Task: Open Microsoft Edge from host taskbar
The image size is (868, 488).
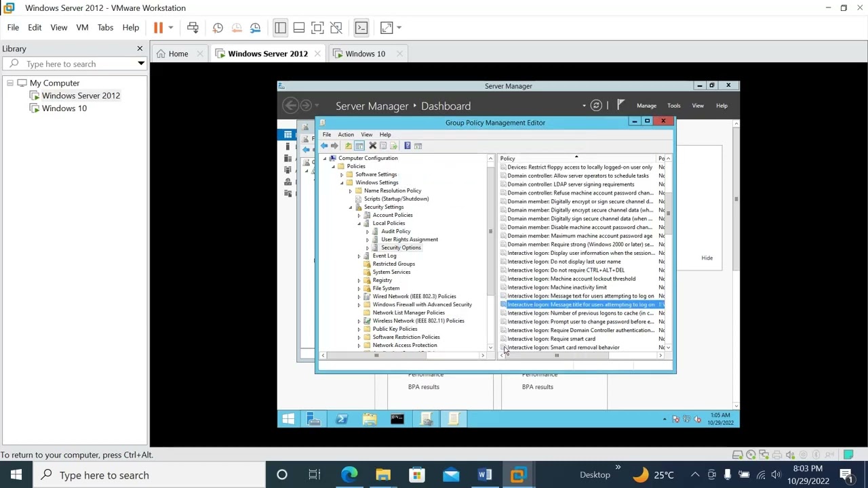Action: 349,475
